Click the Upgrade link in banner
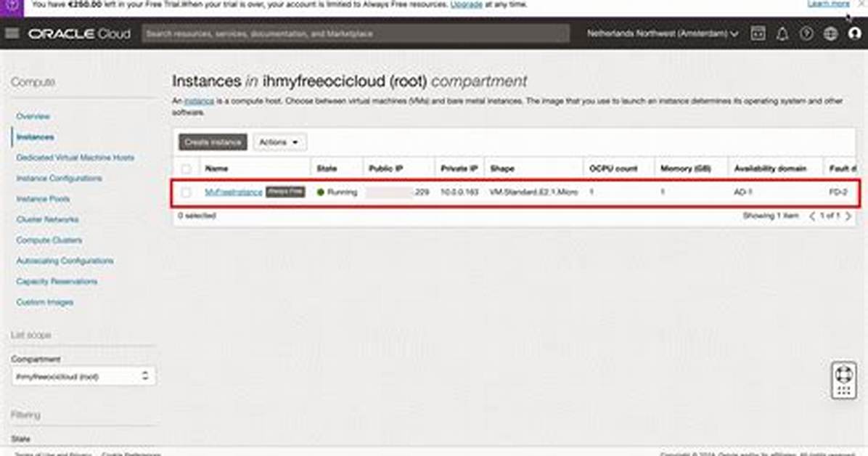Image resolution: width=868 pixels, height=456 pixels. [466, 4]
